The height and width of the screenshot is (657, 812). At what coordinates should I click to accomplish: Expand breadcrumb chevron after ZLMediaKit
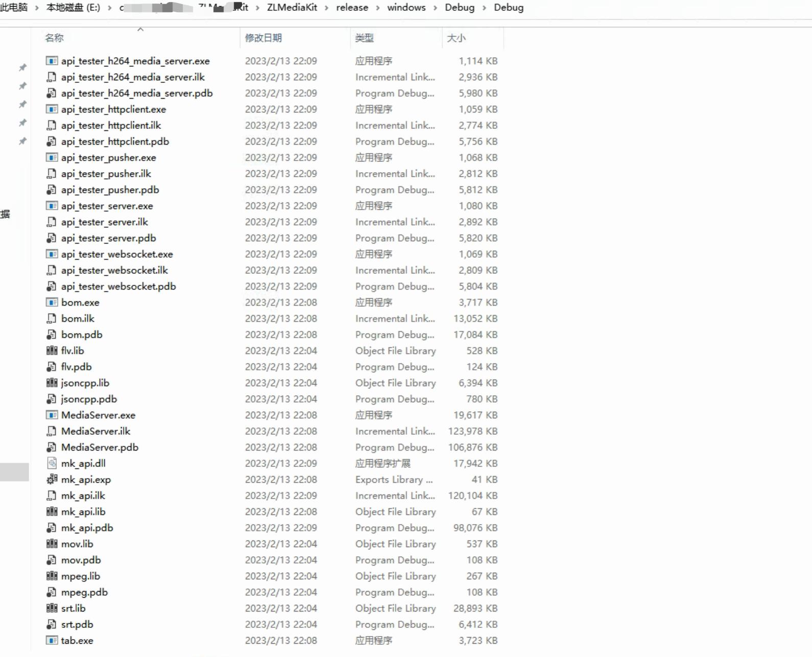click(326, 8)
